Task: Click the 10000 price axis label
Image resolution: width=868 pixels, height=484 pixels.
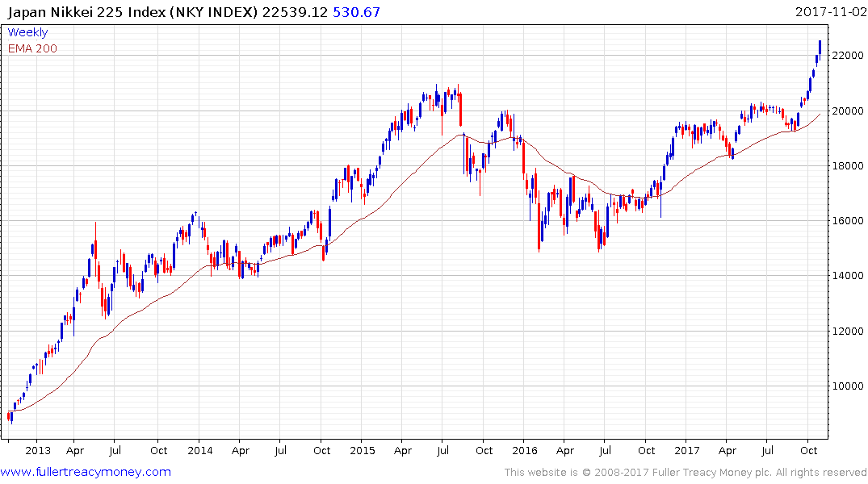Action: coord(848,386)
